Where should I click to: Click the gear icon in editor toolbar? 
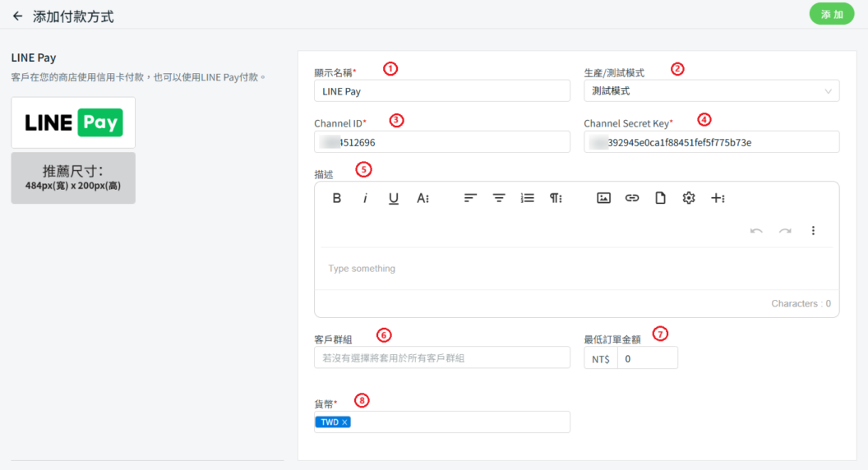pyautogui.click(x=689, y=198)
